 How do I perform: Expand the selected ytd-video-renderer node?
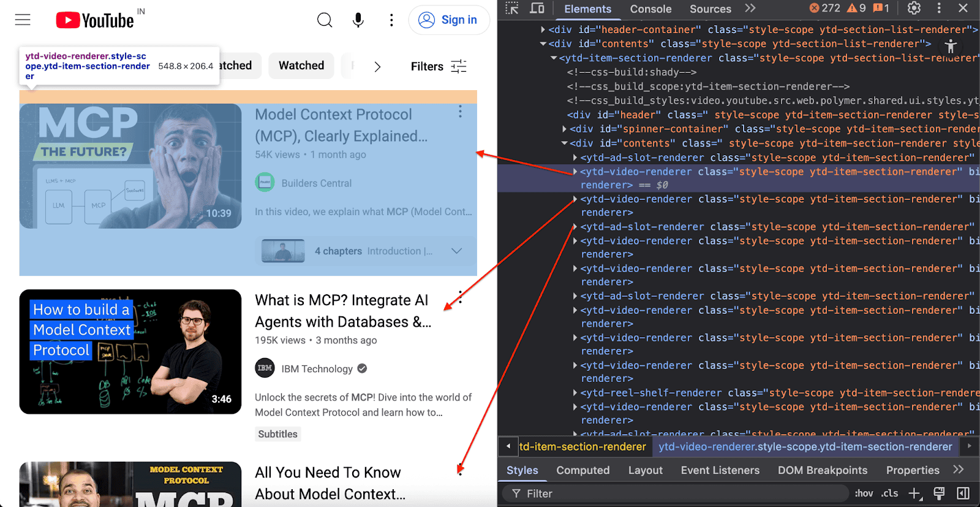[x=575, y=172]
